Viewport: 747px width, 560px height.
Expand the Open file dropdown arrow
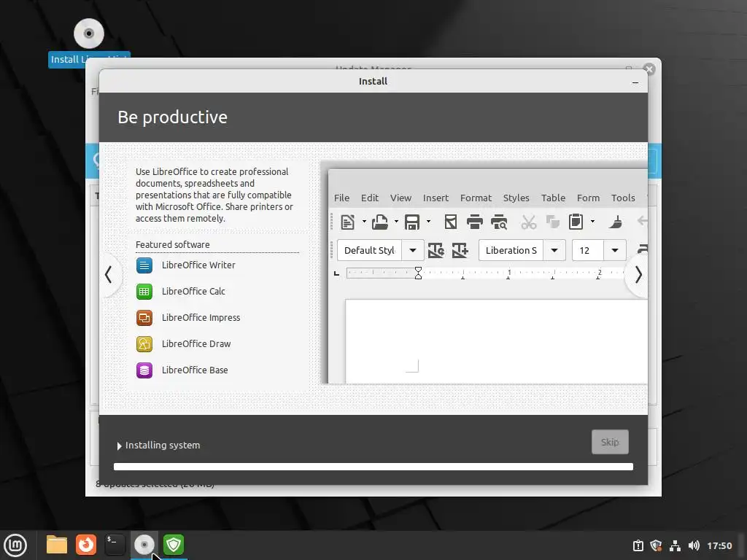(x=396, y=222)
